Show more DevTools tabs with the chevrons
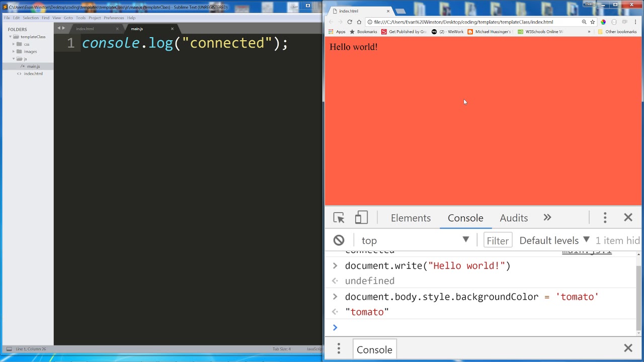The height and width of the screenshot is (362, 644). click(547, 218)
